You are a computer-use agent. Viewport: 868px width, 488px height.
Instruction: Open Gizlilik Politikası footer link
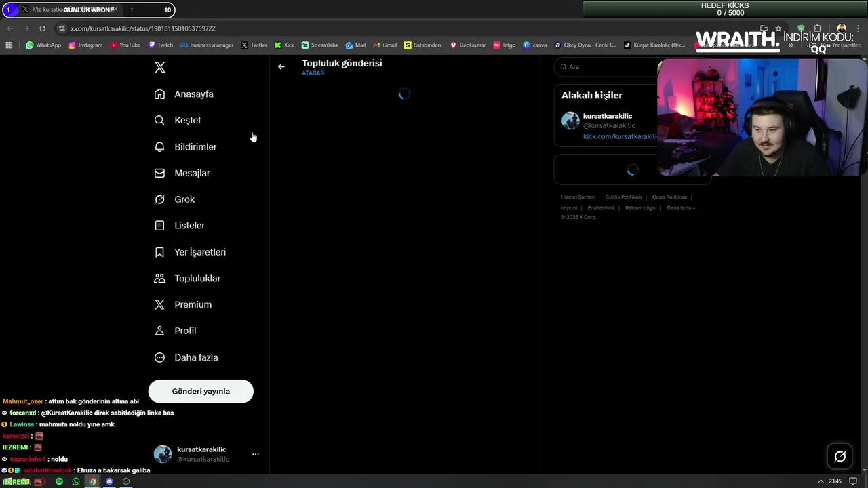(x=623, y=197)
